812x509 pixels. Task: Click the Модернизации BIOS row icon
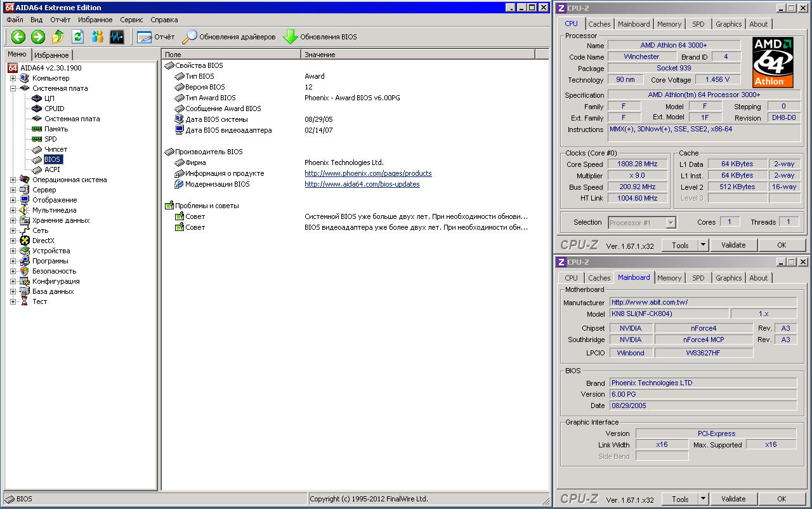coord(180,184)
